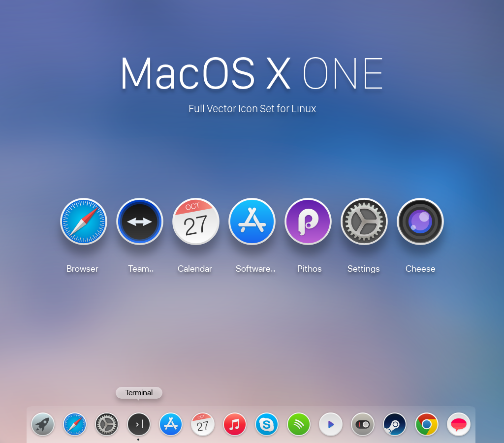Screen dimensions: 504x443
Task: Open Messages from the dock
Action: pyautogui.click(x=459, y=424)
